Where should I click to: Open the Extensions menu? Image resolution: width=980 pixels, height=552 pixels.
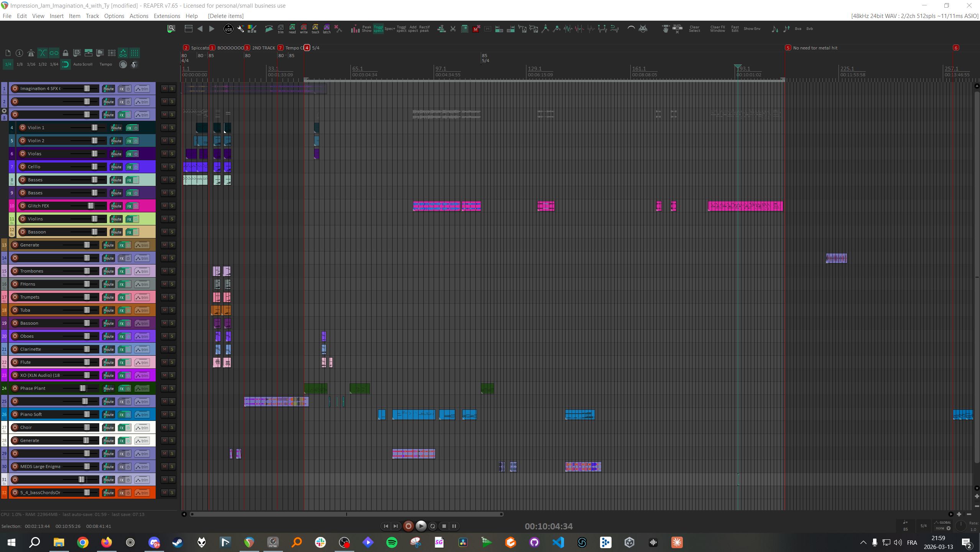click(166, 16)
